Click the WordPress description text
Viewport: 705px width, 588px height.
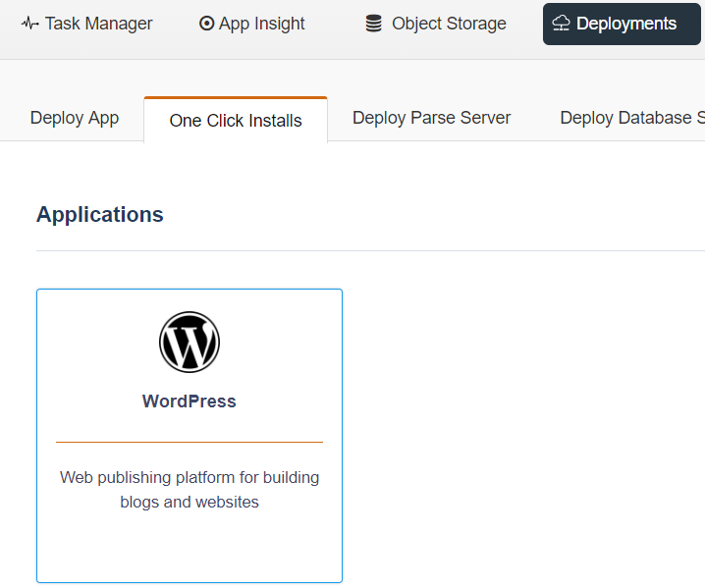tap(190, 490)
